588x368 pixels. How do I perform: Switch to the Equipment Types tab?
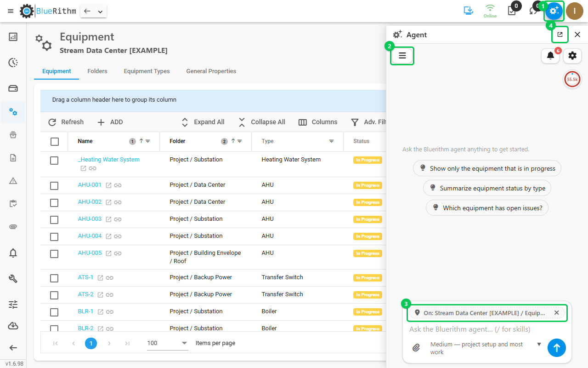coord(147,71)
